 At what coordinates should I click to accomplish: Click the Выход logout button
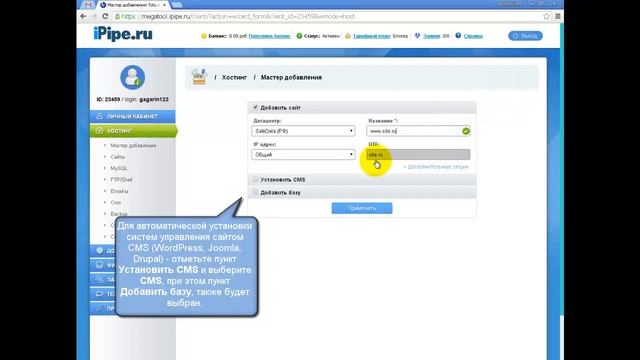pyautogui.click(x=525, y=36)
